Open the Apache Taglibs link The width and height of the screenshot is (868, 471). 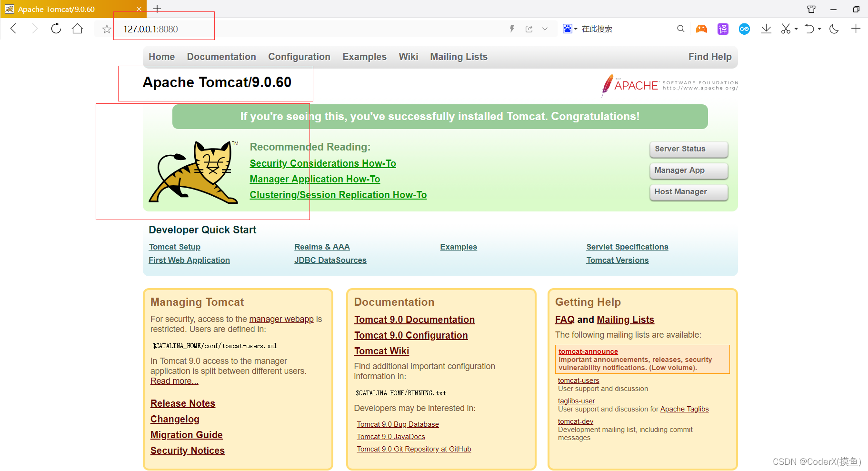(684, 409)
